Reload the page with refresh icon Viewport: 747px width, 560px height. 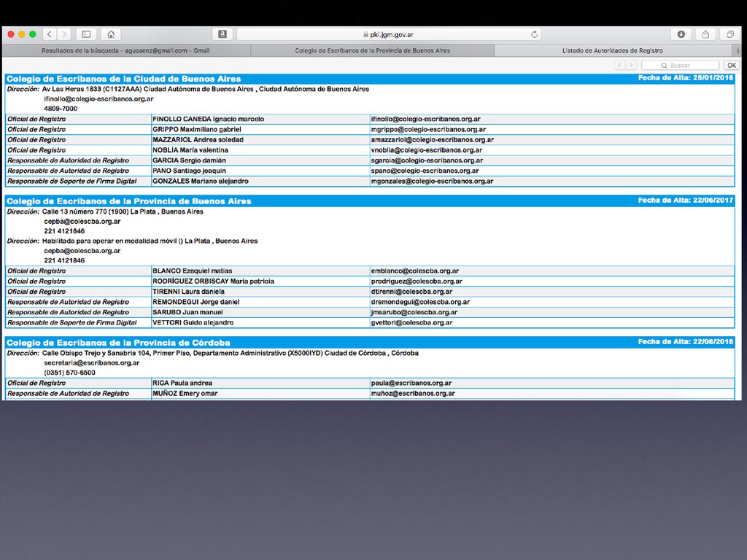534,34
